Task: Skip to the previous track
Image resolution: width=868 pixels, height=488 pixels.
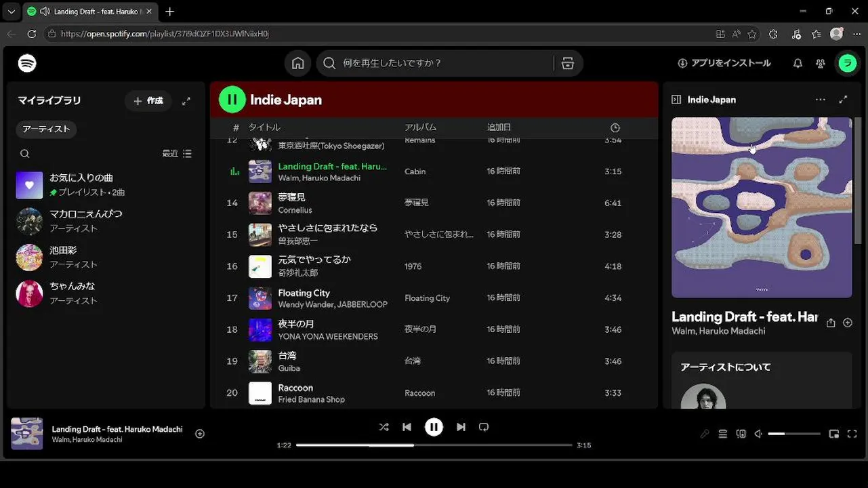Action: [407, 427]
